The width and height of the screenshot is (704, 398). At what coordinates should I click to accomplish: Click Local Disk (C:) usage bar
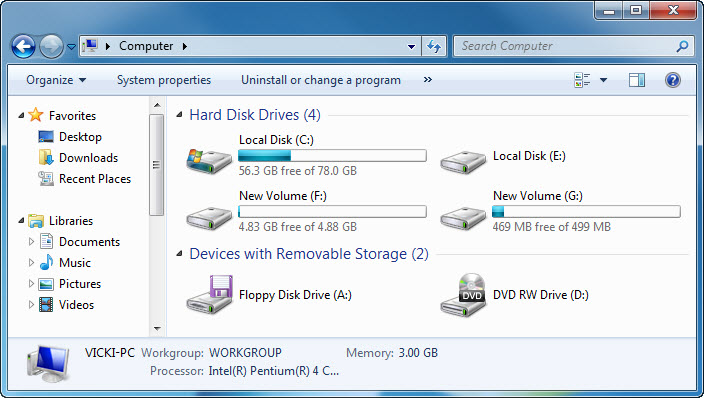coord(332,156)
